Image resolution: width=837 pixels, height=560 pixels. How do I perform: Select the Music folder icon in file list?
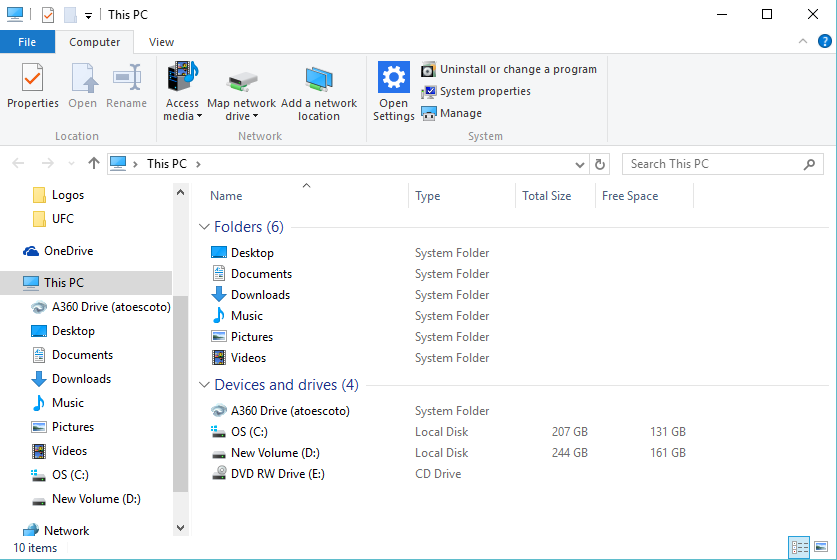[219, 316]
